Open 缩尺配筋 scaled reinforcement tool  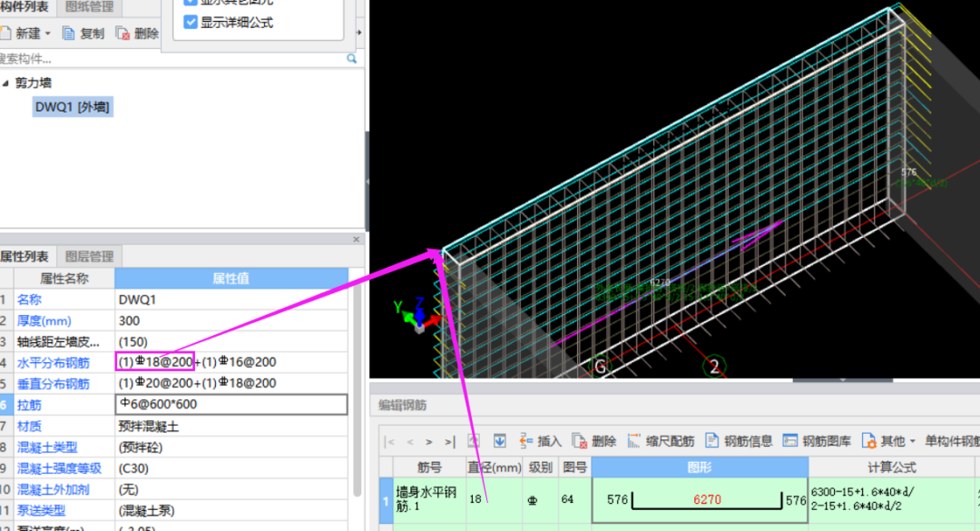click(x=634, y=441)
